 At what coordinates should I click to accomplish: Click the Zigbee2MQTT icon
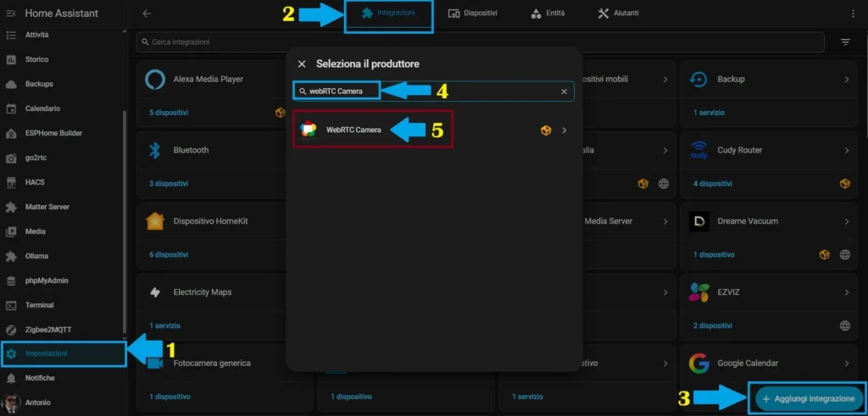click(x=10, y=330)
